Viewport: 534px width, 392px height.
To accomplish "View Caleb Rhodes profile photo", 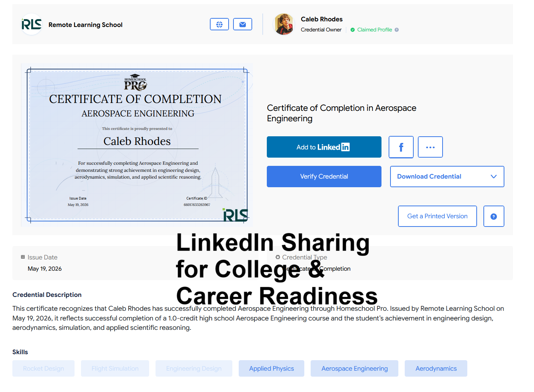I will (x=284, y=24).
